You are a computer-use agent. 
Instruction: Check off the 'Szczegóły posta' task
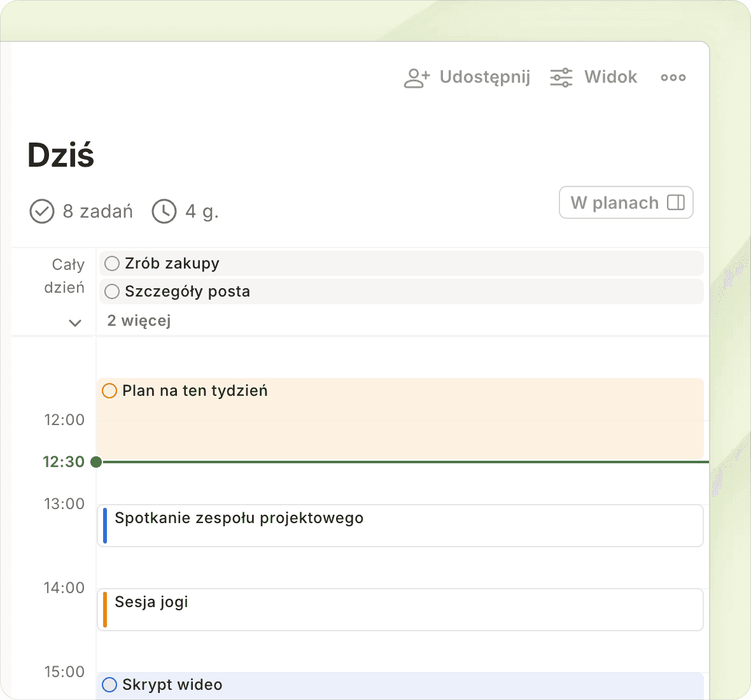(x=112, y=291)
